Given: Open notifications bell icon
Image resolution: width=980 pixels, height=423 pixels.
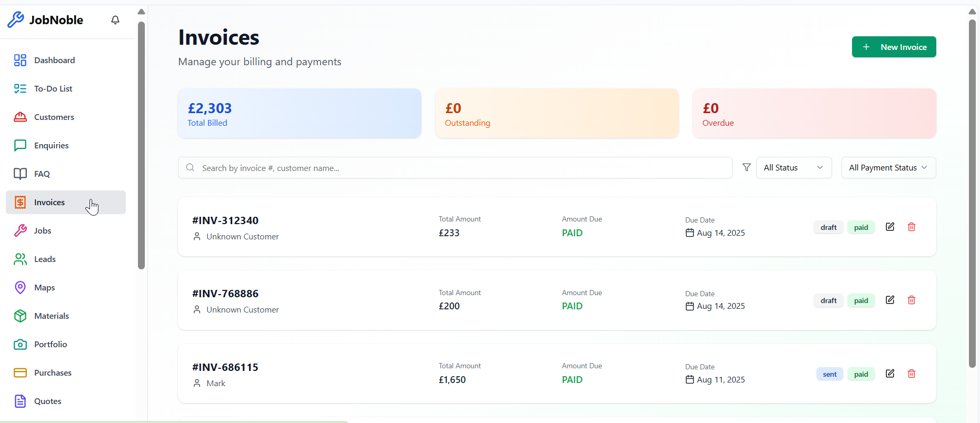Looking at the screenshot, I should coord(115,20).
